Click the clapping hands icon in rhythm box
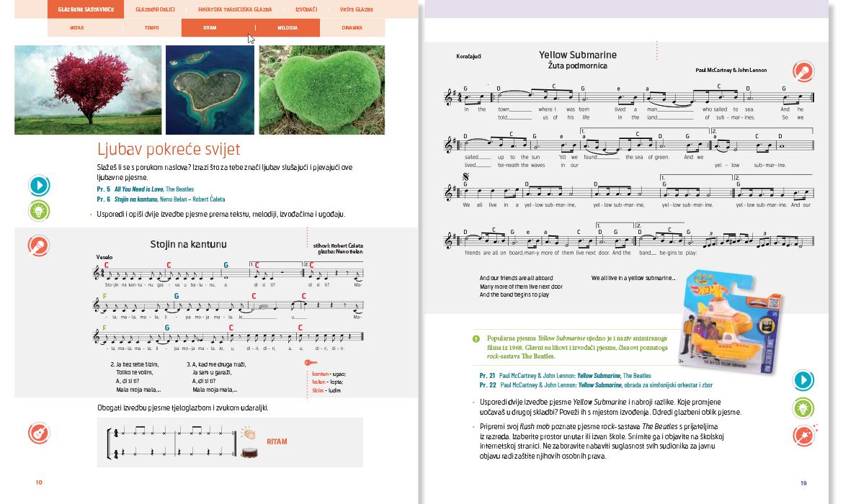The height and width of the screenshot is (504, 843). coord(249,433)
